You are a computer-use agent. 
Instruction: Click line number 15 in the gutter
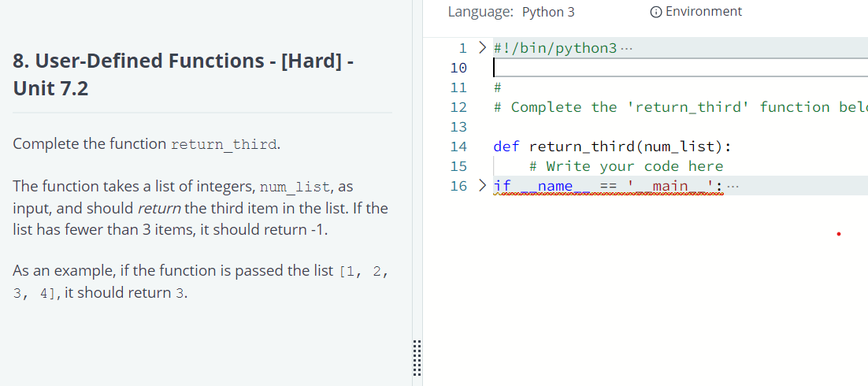pos(458,166)
